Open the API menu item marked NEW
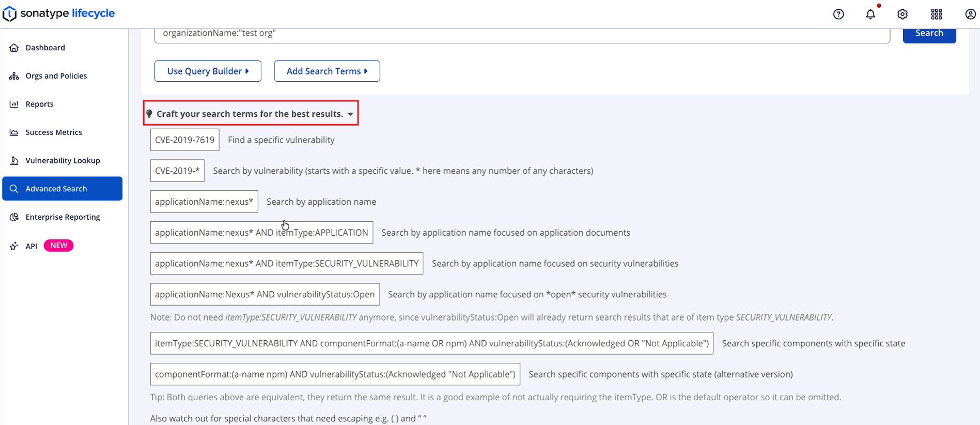The width and height of the screenshot is (980, 425). [x=32, y=246]
